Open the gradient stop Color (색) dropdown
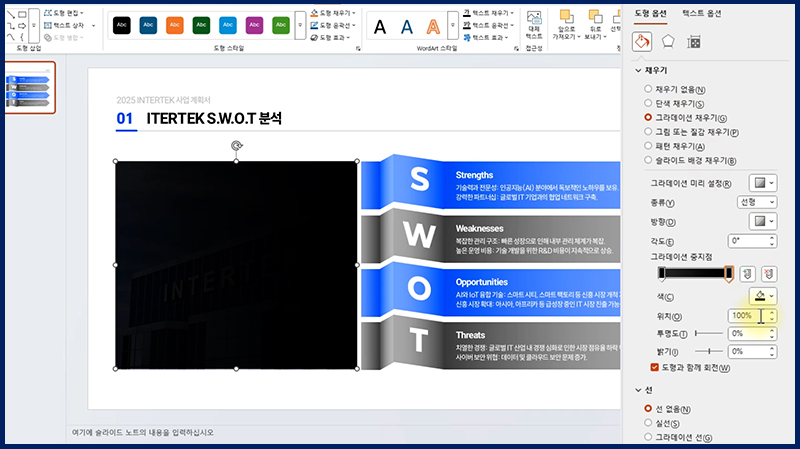This screenshot has height=449, width=800. tap(763, 296)
